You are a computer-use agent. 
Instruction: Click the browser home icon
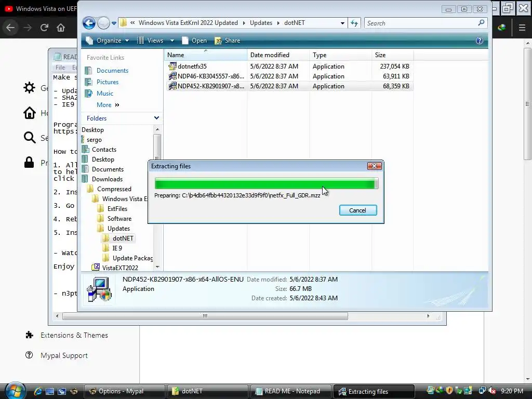point(61,28)
